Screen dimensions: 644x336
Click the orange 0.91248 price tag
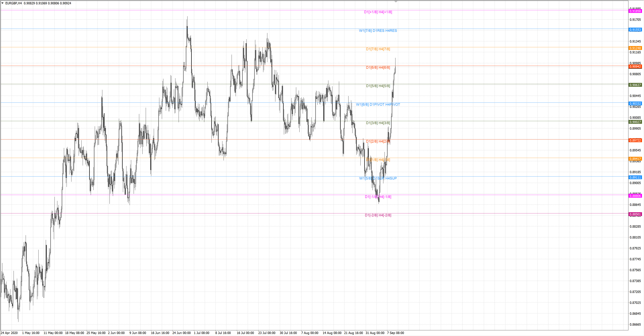[x=635, y=48]
